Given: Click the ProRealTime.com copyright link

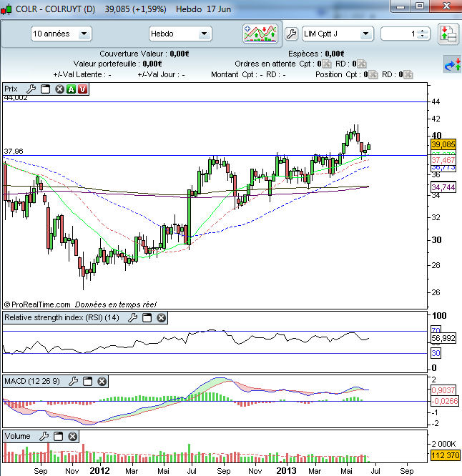Looking at the screenshot, I should 37,304.
